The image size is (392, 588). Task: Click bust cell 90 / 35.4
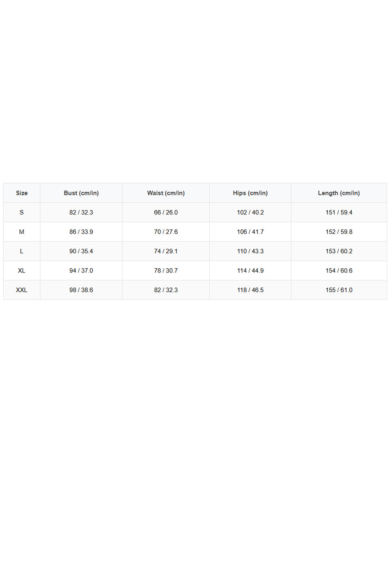[81, 251]
